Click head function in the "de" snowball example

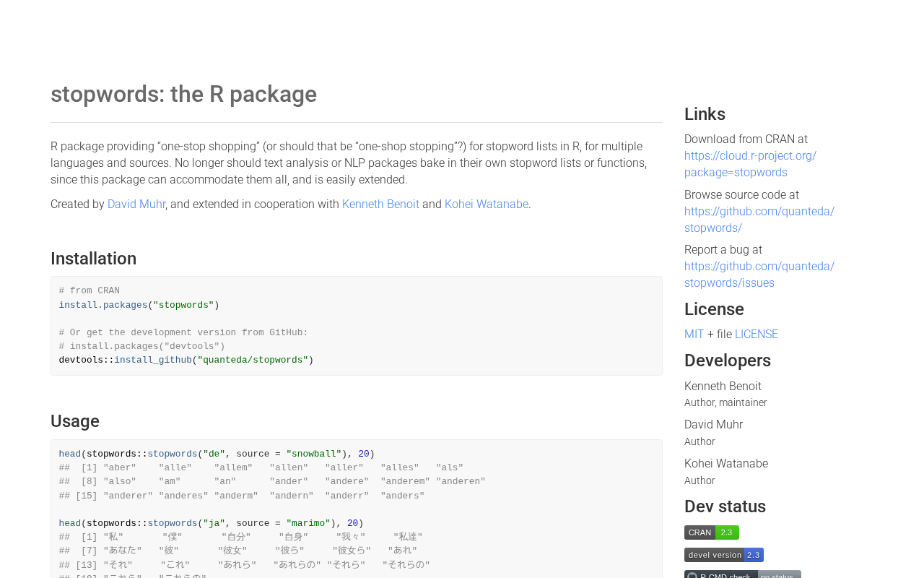pyautogui.click(x=70, y=454)
